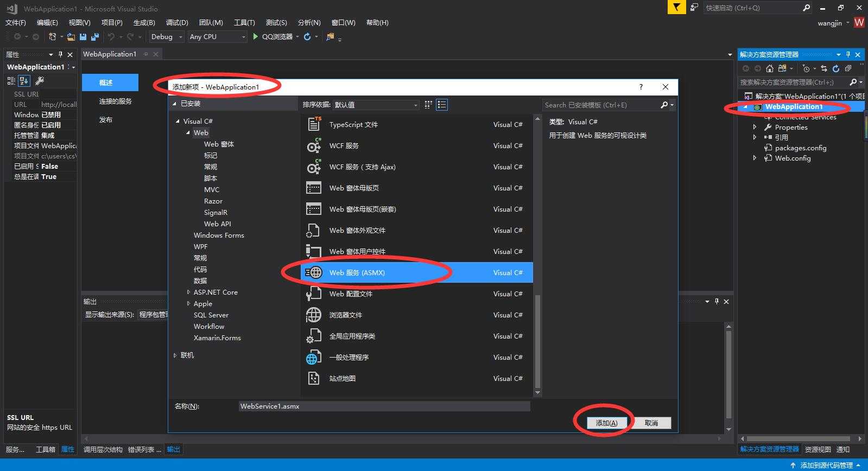
Task: Click the browser refresh icon in toolbar
Action: tap(307, 36)
